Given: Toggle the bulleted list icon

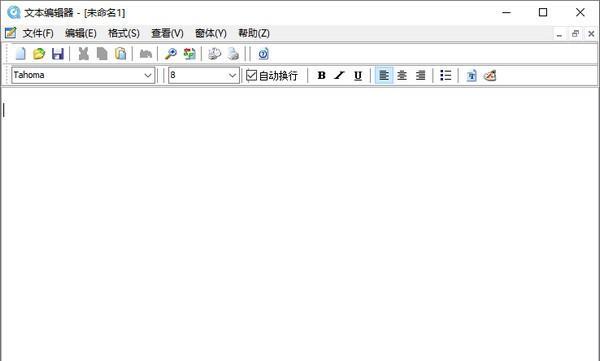Looking at the screenshot, I should click(445, 75).
